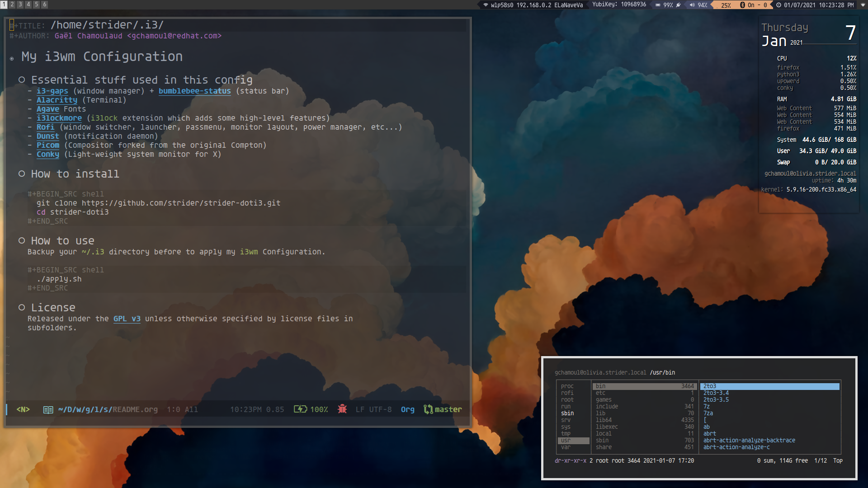The width and height of the screenshot is (868, 488).
Task: Collapse the 'My i3wm Configuration' heading bullet
Action: point(12,58)
